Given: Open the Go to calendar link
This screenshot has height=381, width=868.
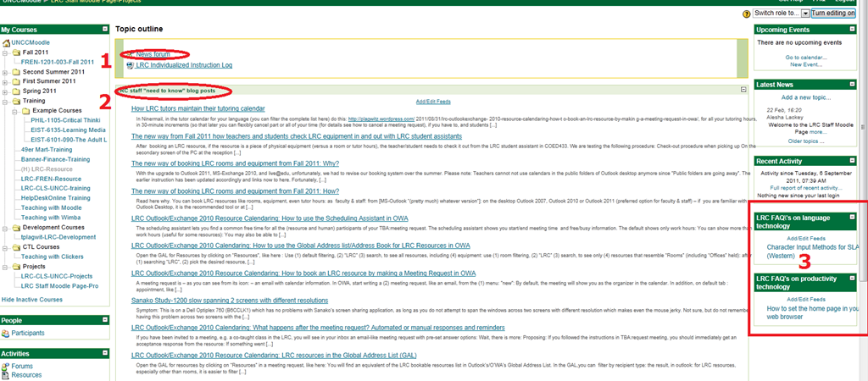Looking at the screenshot, I should pos(805,57).
